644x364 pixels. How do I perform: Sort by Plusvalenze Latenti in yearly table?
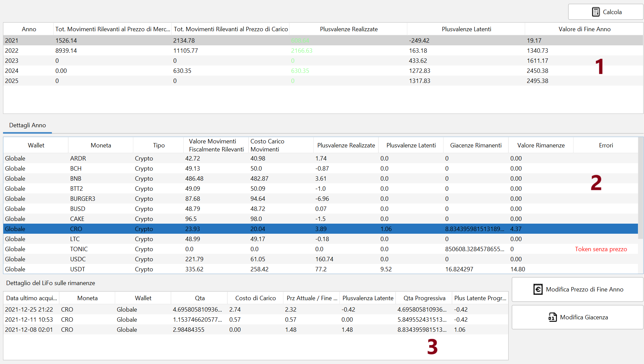pos(466,29)
